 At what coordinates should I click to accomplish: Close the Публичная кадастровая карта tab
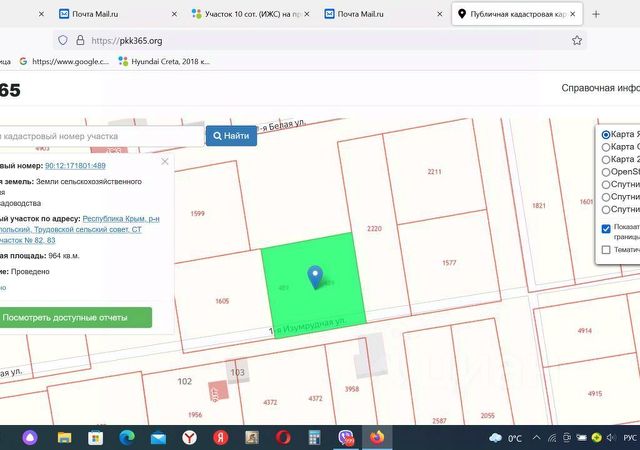[573, 14]
